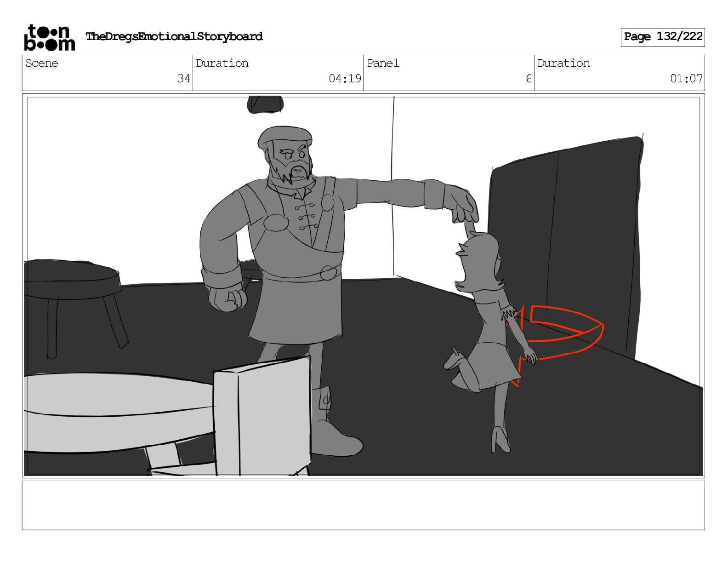Select the Panel label
The height and width of the screenshot is (563, 728).
383,63
